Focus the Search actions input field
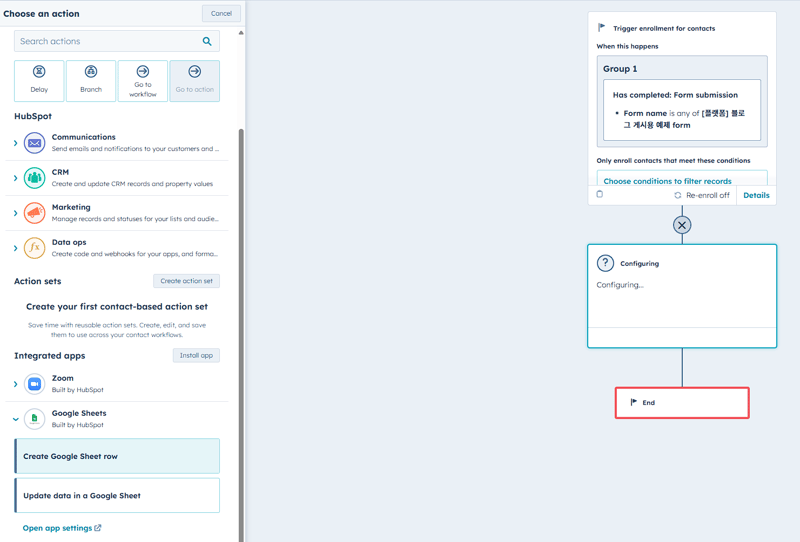Screen dimensions: 800x542 coord(117,41)
